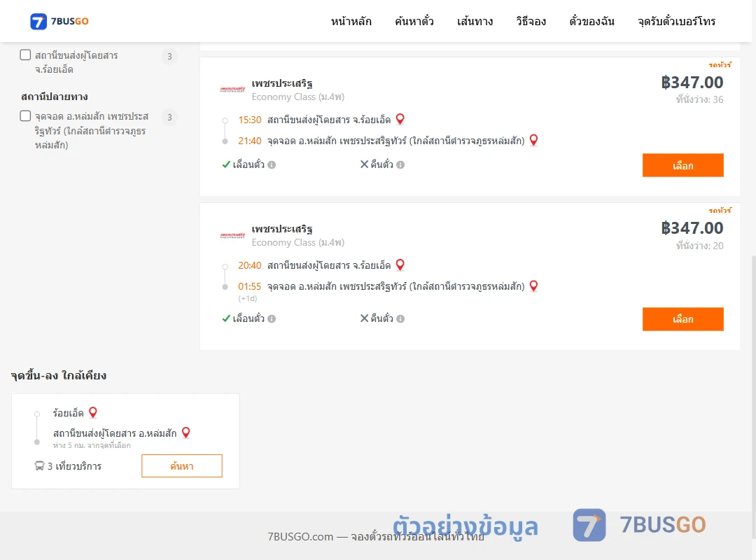Open the วิธีจอง menu item
Viewport: 756px width, 560px height.
click(531, 21)
